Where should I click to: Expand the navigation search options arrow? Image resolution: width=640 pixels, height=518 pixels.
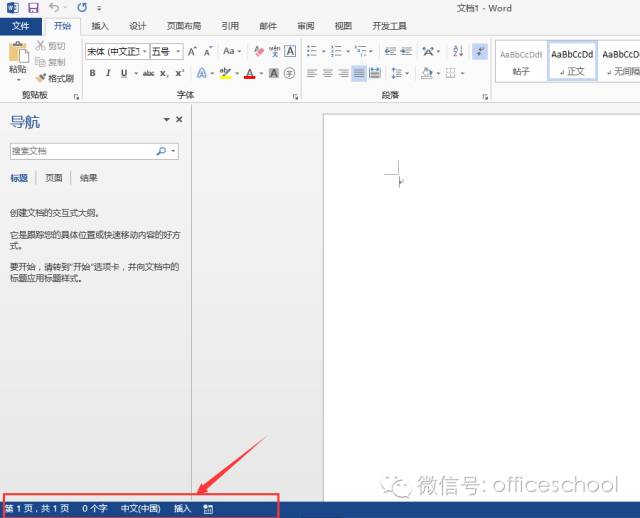click(174, 151)
